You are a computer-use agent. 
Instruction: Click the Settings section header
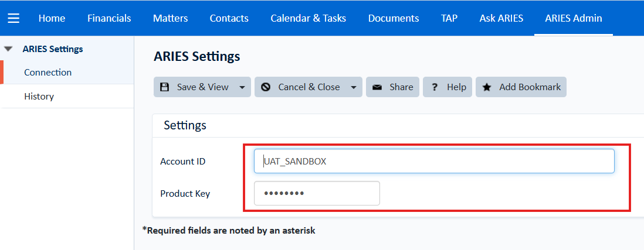(x=185, y=125)
